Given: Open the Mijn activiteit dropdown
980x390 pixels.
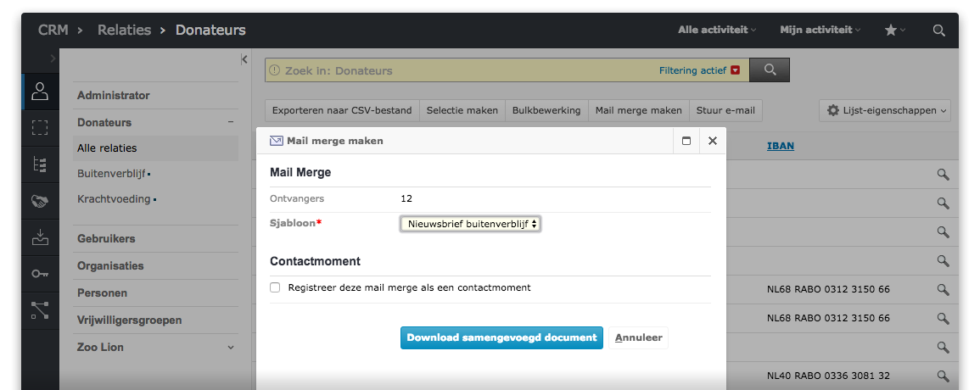Looking at the screenshot, I should [820, 30].
